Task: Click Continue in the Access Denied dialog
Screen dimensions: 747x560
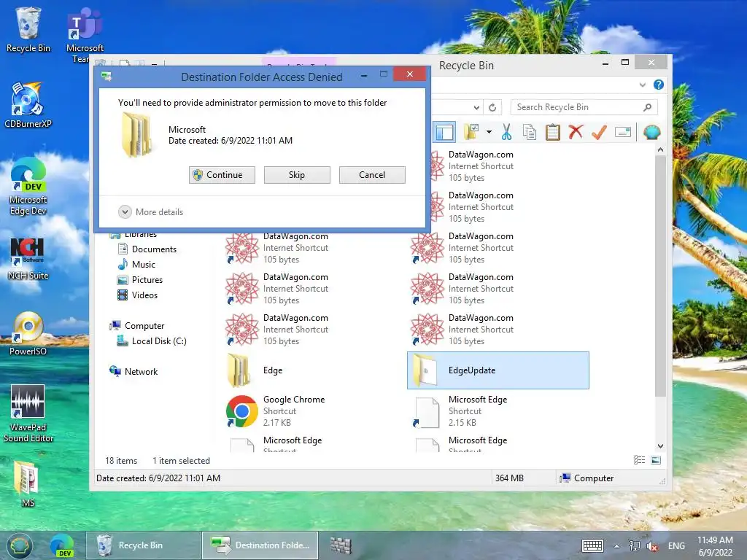Action: pos(222,175)
